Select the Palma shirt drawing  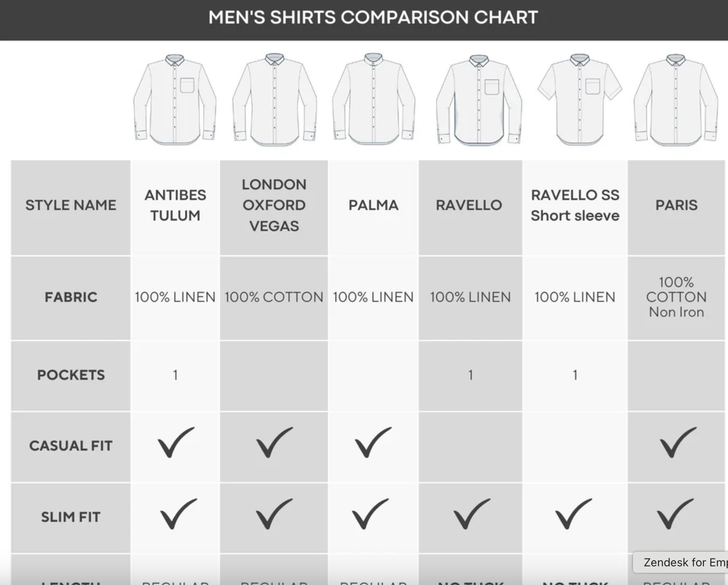pos(374,100)
